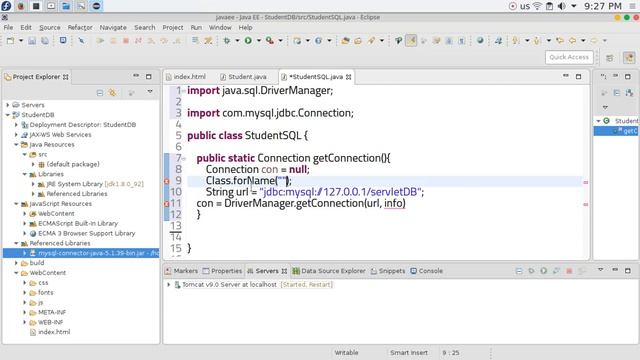640x360 pixels.
Task: Click the Save All icon in the toolbar
Action: coord(44,40)
